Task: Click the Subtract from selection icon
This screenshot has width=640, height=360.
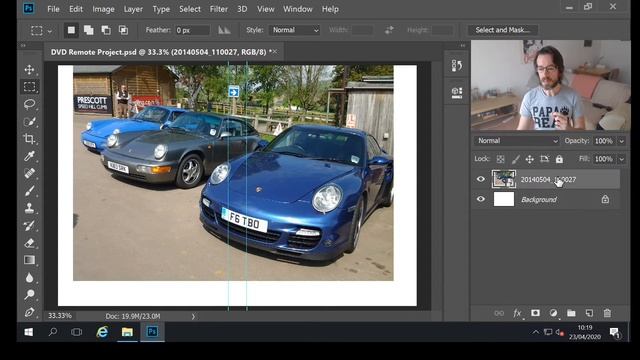Action: tap(106, 30)
